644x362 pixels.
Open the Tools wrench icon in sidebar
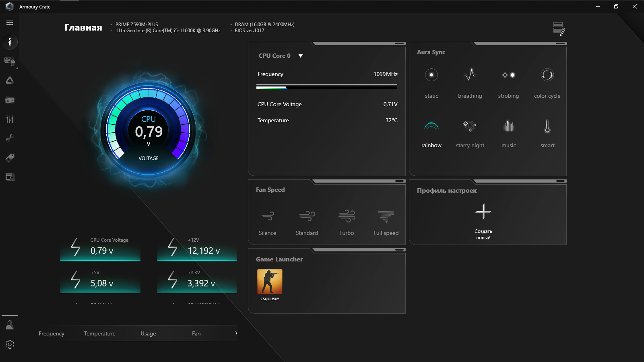click(x=10, y=138)
